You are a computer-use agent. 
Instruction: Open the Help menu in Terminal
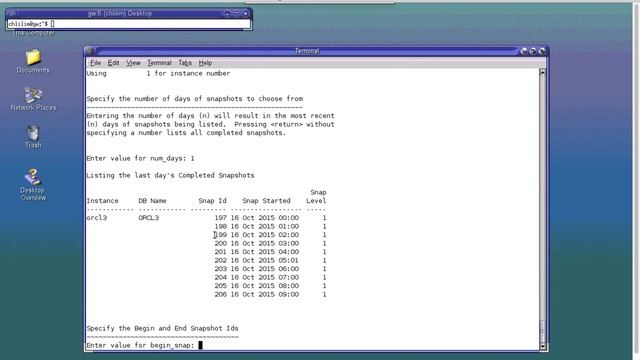point(205,63)
